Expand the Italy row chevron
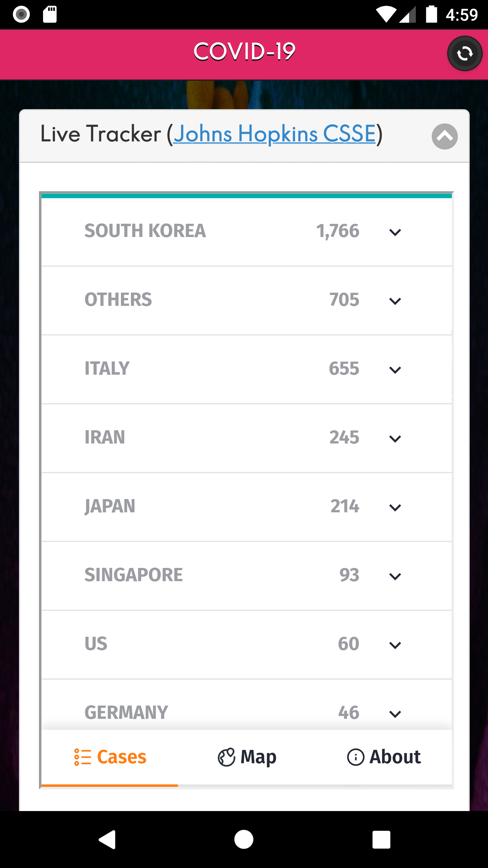Screen dimensions: 488x868 coord(395,370)
